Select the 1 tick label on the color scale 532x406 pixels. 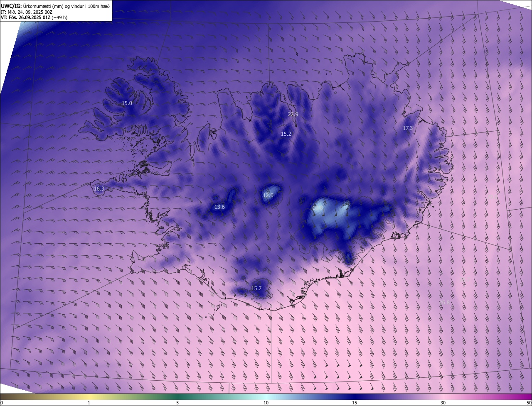[x=89, y=403]
